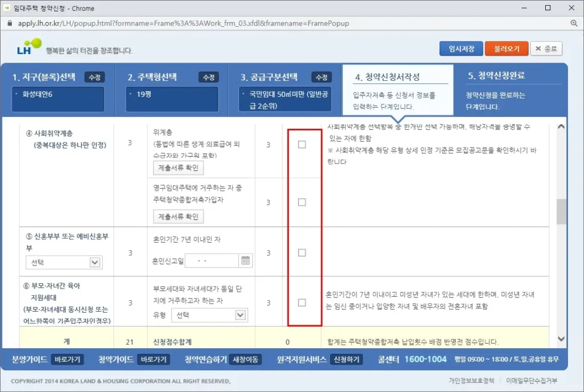Image resolution: width=584 pixels, height=392 pixels.
Task: Tick the 위계층 checkbox
Action: pyautogui.click(x=302, y=144)
